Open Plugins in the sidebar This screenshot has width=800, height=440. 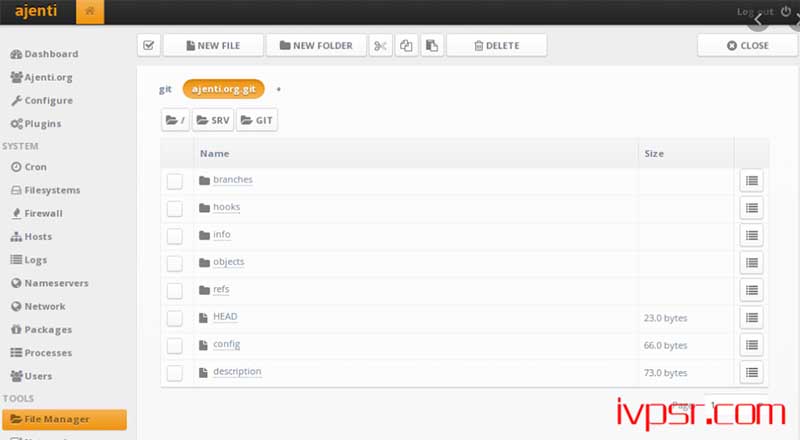tap(36, 124)
